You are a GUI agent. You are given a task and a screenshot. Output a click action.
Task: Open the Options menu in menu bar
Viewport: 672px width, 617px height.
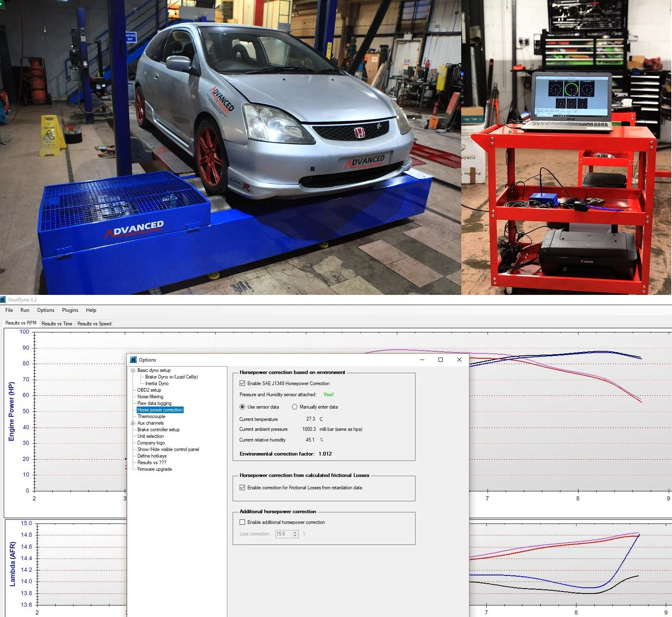46,310
